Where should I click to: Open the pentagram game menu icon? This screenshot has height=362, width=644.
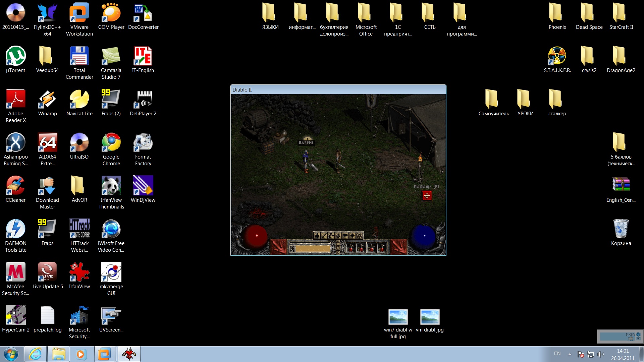pyautogui.click(x=359, y=236)
